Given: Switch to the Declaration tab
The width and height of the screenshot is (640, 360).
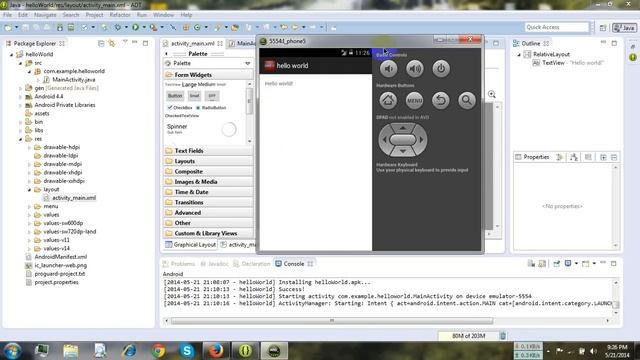Looking at the screenshot, I should click(251, 264).
